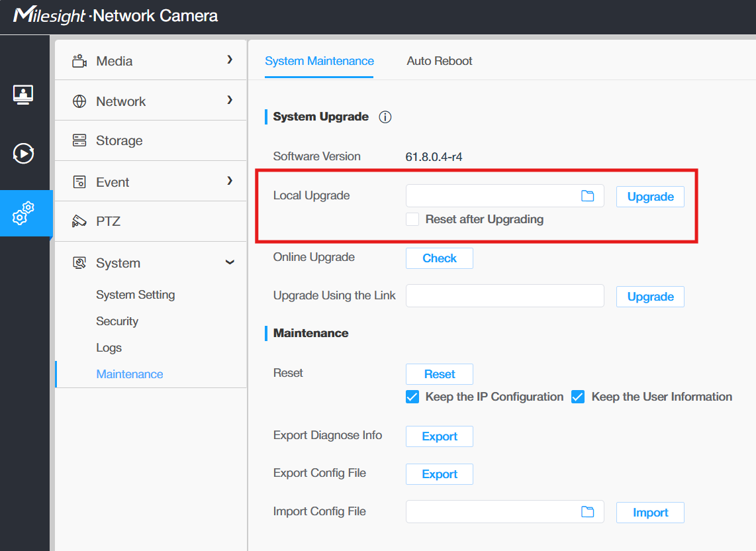Image resolution: width=756 pixels, height=551 pixels.
Task: Click the Local Upgrade file path field
Action: pos(505,196)
